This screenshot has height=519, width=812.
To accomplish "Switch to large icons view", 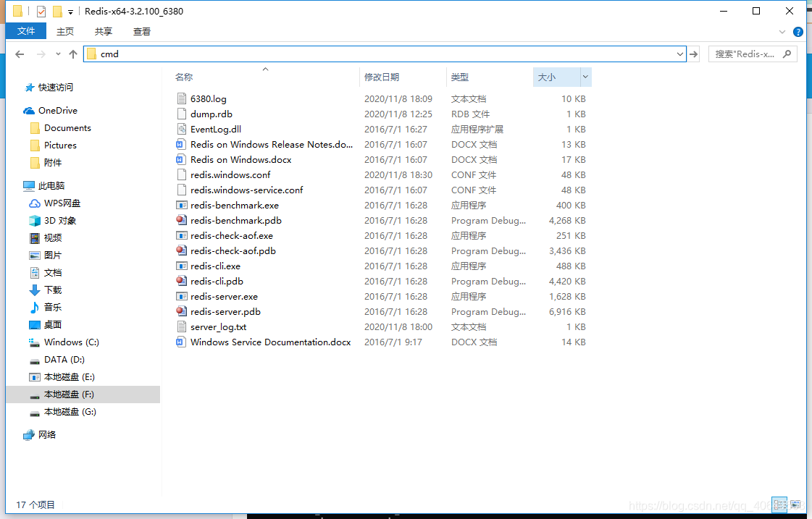I will (795, 505).
